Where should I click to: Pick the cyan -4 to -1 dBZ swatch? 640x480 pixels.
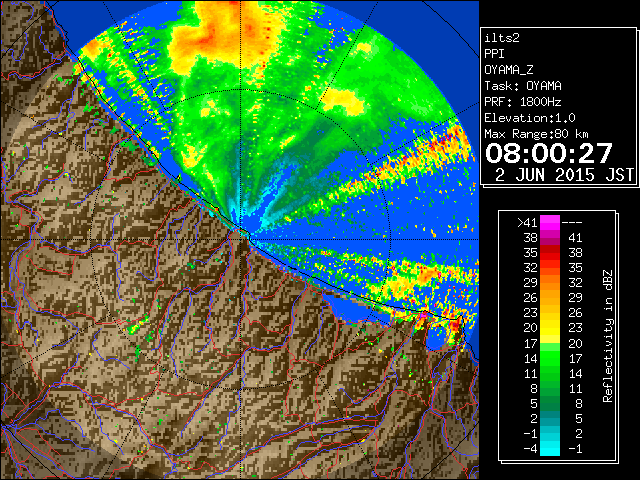[x=549, y=449]
